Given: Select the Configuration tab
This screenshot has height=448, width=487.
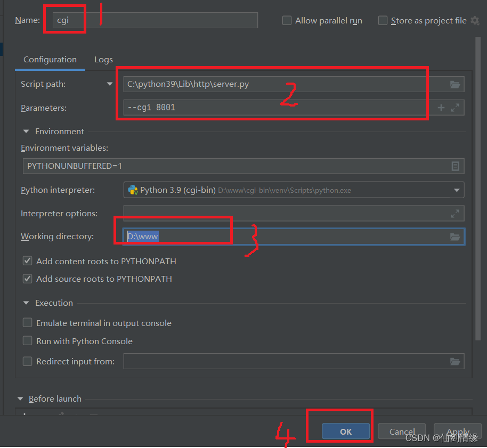Looking at the screenshot, I should [50, 60].
